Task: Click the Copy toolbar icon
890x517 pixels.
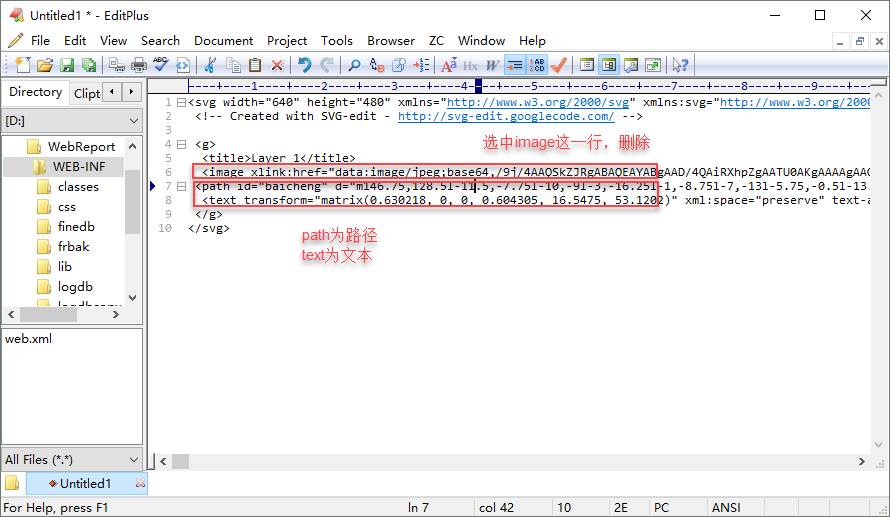Action: click(x=233, y=65)
